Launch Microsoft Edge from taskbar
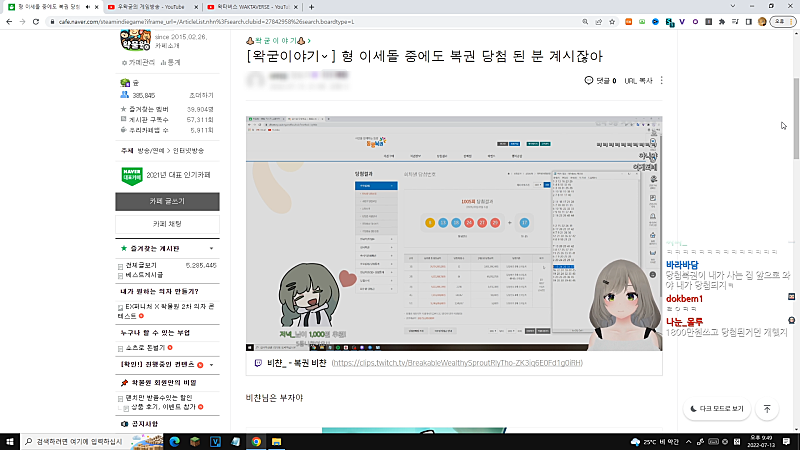The width and height of the screenshot is (800, 450). [x=174, y=441]
